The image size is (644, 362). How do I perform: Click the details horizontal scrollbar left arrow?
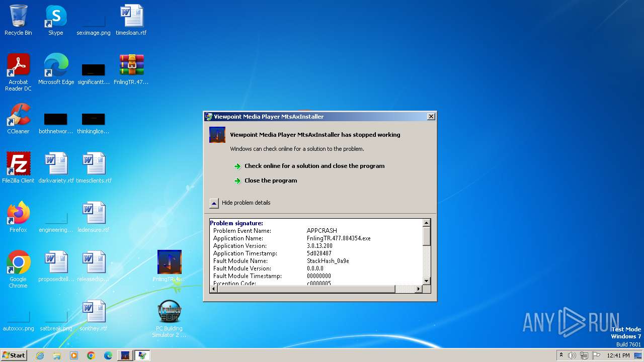tap(213, 289)
